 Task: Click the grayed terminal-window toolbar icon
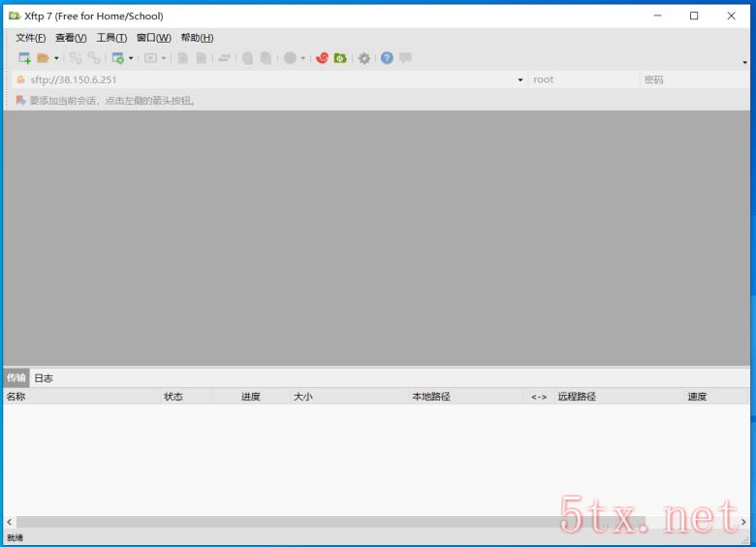coord(151,58)
